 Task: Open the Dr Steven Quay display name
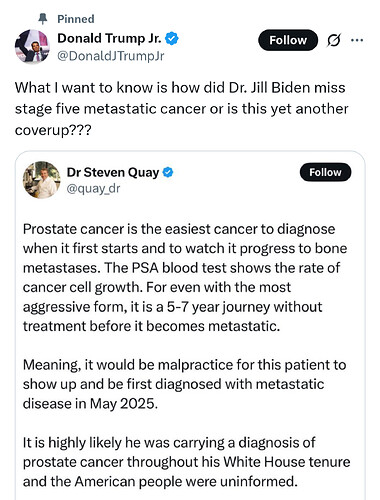click(113, 172)
